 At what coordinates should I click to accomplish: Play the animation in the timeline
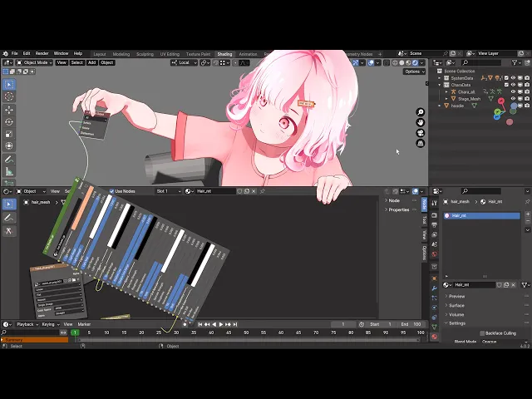(221, 324)
